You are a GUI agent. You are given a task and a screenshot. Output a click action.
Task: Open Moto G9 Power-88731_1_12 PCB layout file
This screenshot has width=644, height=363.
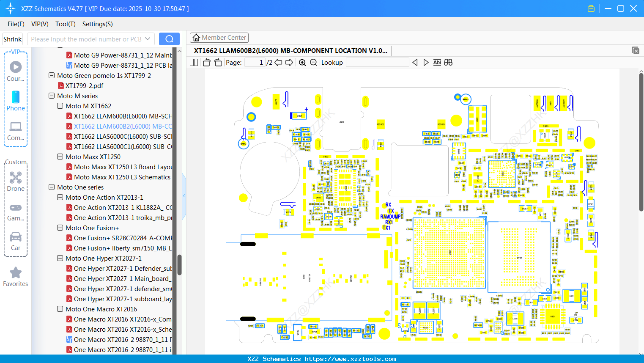[119, 66]
